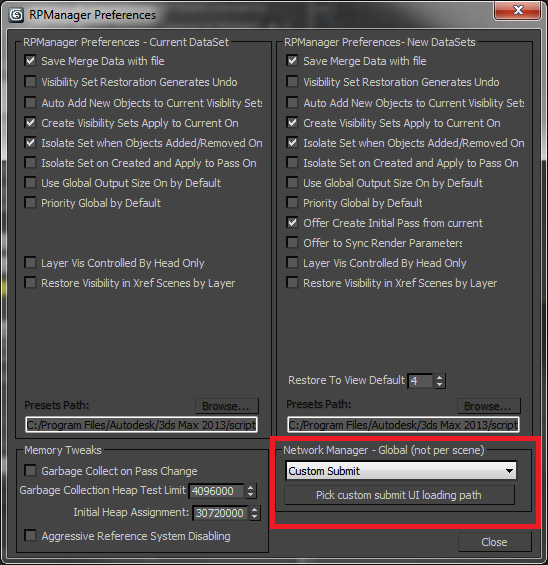Click the Initial Heap Assignment value field
This screenshot has width=548, height=565.
(x=220, y=513)
